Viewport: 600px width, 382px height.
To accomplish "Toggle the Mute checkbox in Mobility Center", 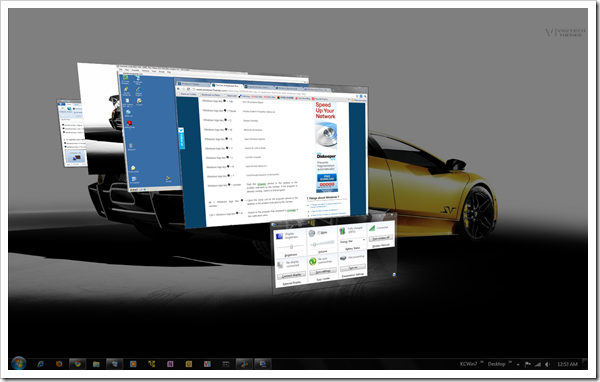I will point(320,233).
